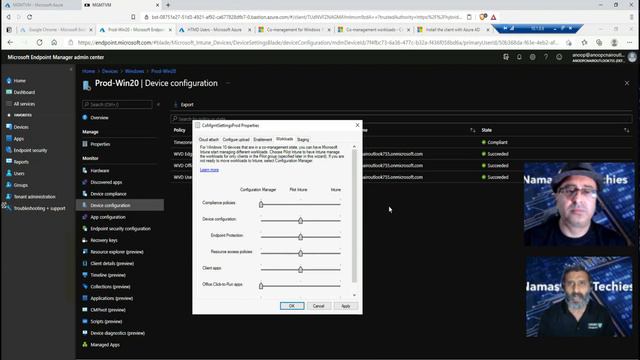Click Apply in the properties dialog
Viewport: 640px width, 360px height.
coord(346,306)
